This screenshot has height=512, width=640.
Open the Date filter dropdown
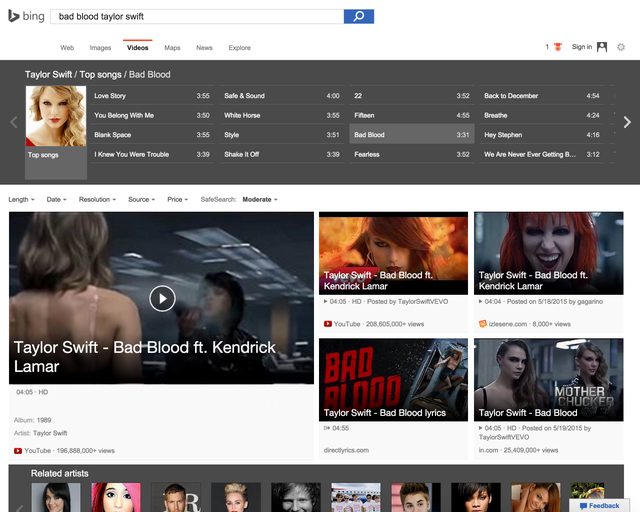pos(56,199)
